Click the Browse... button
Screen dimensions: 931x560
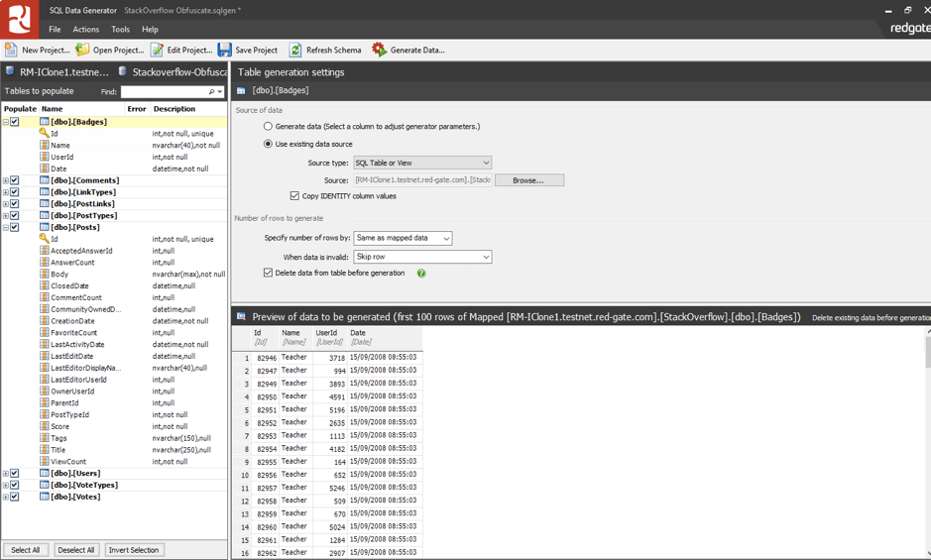tap(528, 180)
